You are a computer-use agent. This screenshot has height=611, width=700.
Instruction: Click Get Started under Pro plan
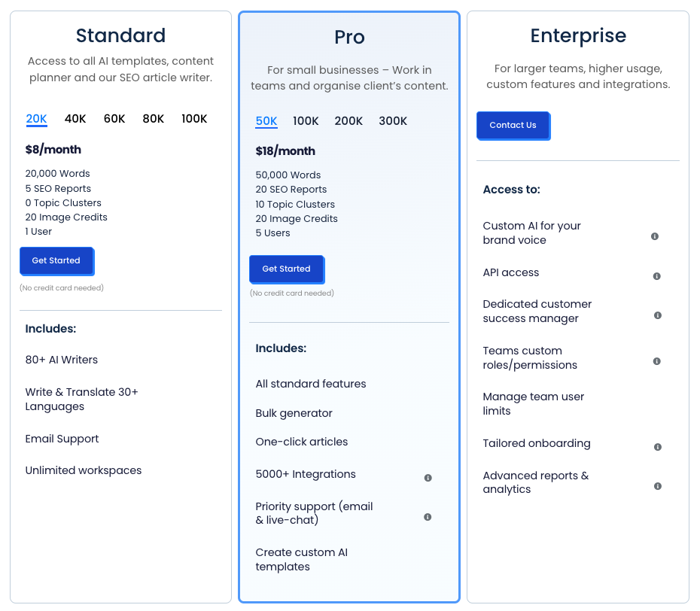point(286,269)
